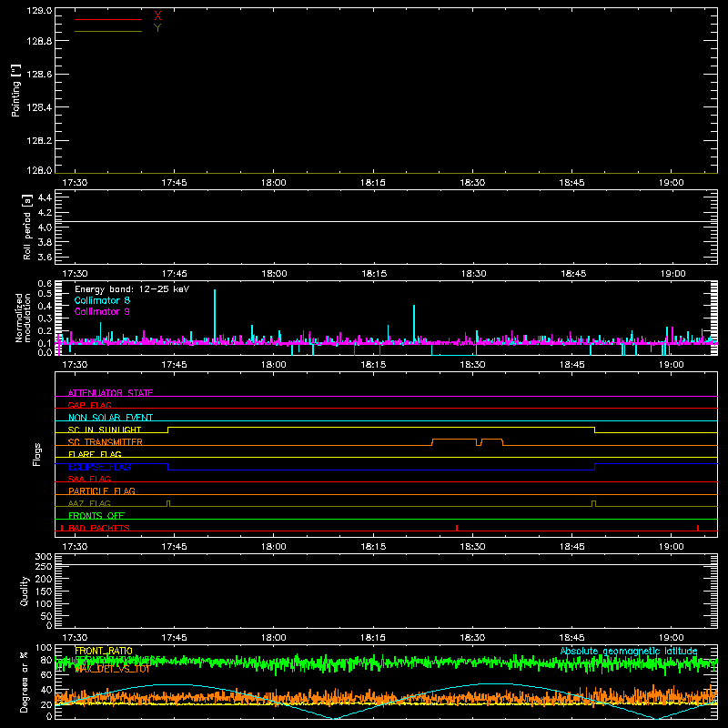Image resolution: width=728 pixels, height=728 pixels.
Task: Click 18:00 time label under Pointing panel
Action: point(274,183)
